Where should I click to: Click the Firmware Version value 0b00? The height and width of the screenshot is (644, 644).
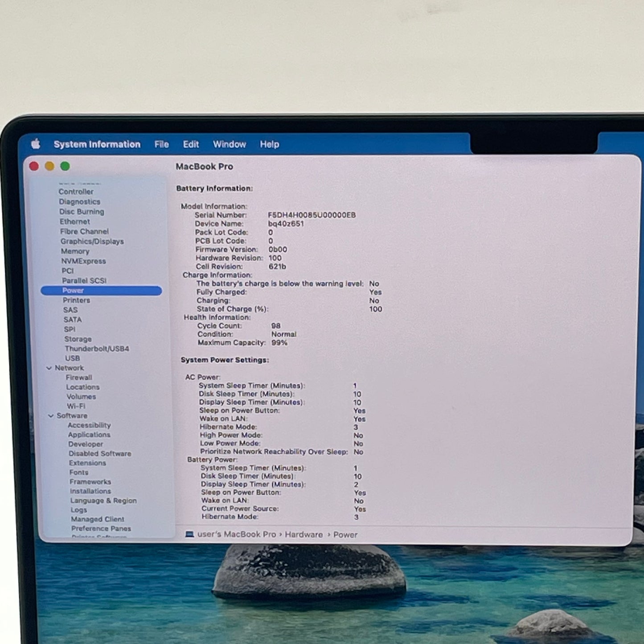tap(278, 250)
